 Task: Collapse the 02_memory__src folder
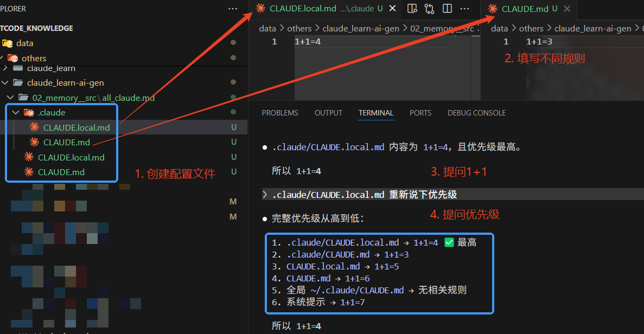point(10,98)
